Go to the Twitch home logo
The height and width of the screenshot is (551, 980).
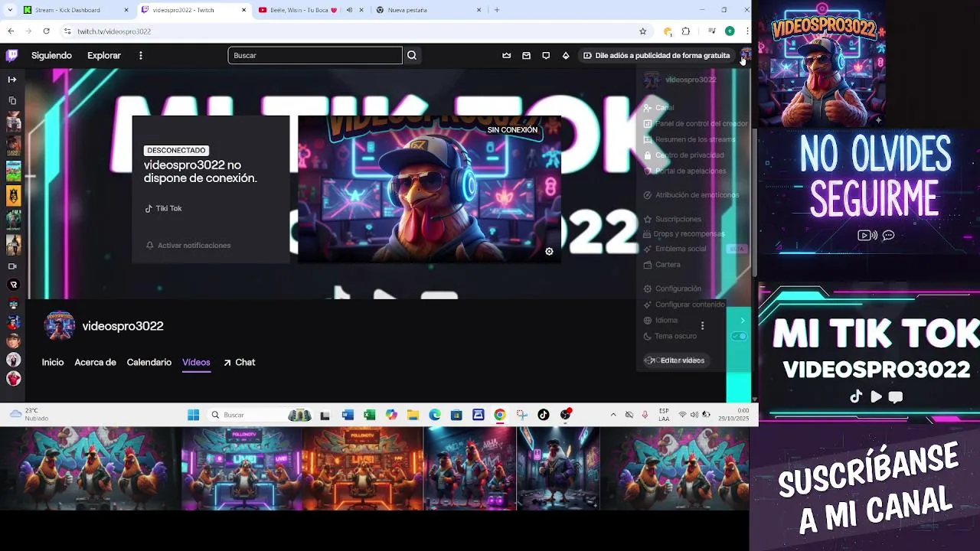pos(12,55)
